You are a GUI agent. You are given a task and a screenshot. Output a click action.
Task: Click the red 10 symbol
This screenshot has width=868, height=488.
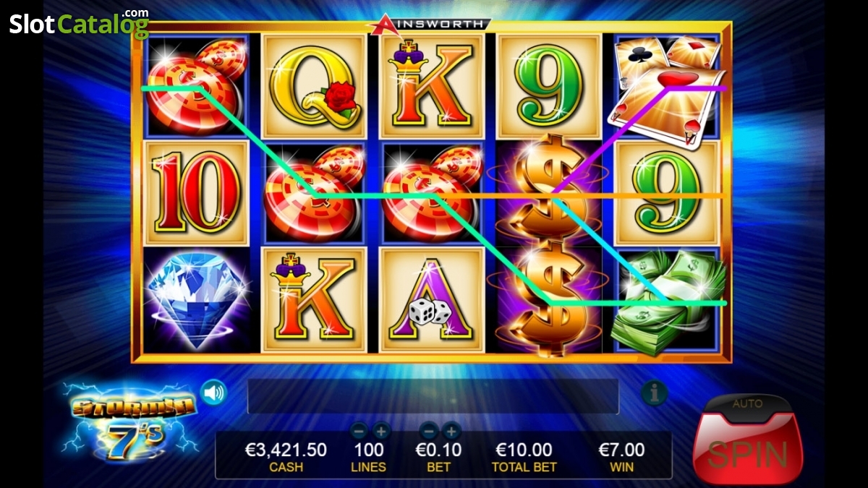196,192
